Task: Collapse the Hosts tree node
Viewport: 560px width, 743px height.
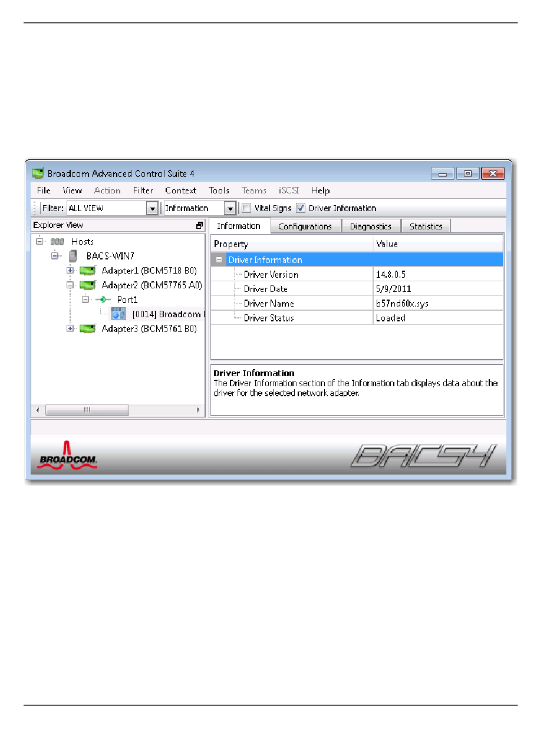Action: tap(39, 242)
